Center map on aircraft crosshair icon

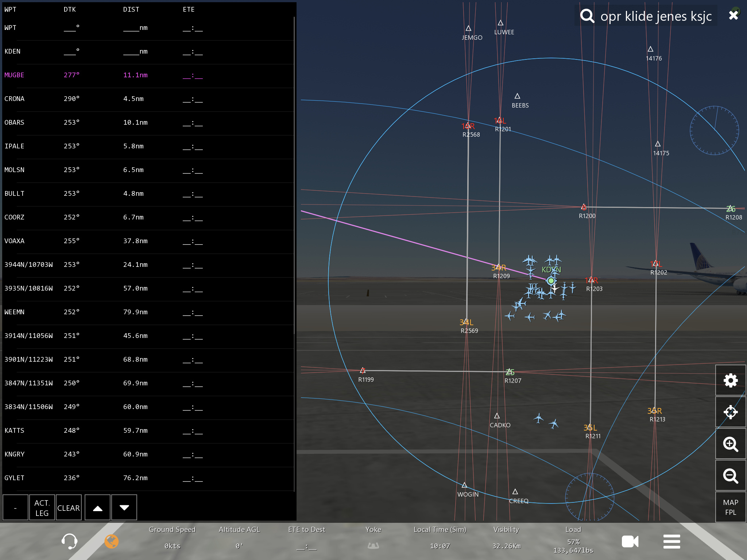(730, 412)
